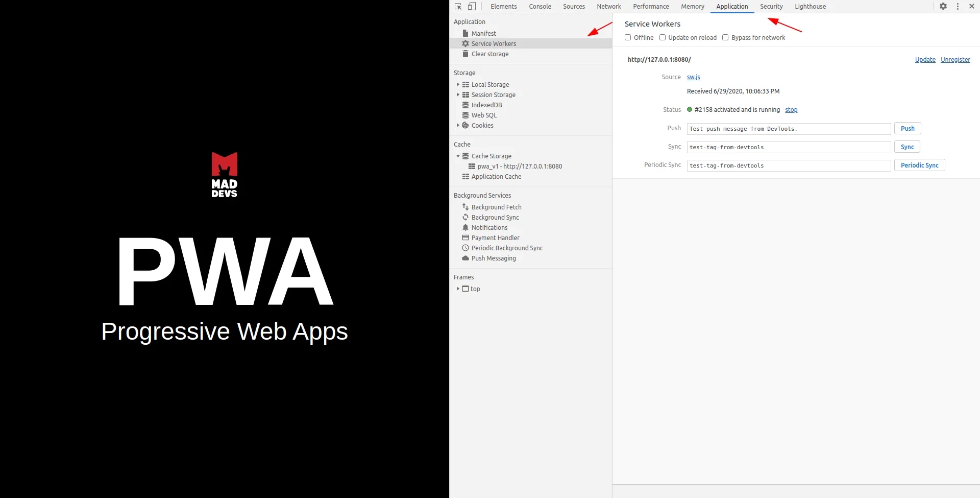Screen dimensions: 980x498
Task: Click the IndexedDB database icon
Action: 465,105
